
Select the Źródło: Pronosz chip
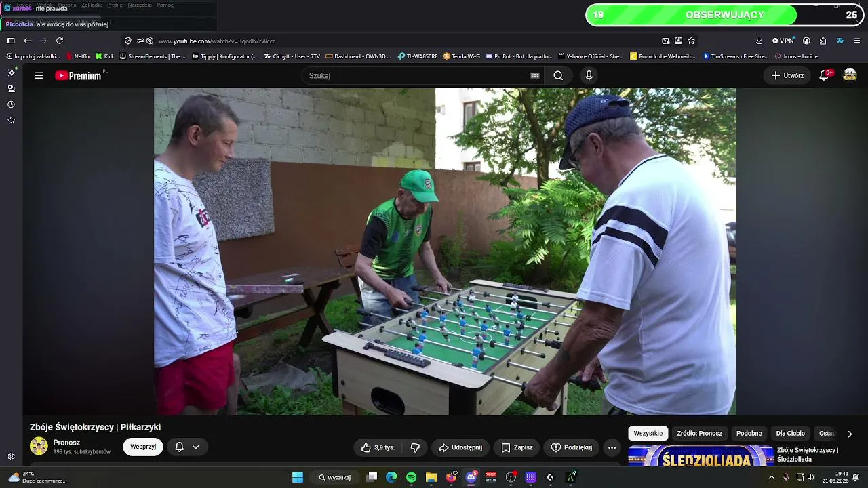(x=699, y=433)
